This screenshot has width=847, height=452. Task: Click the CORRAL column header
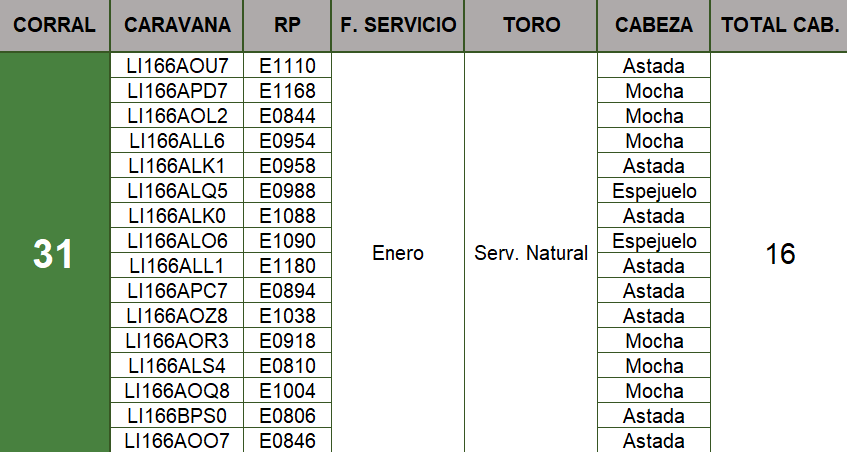point(55,25)
